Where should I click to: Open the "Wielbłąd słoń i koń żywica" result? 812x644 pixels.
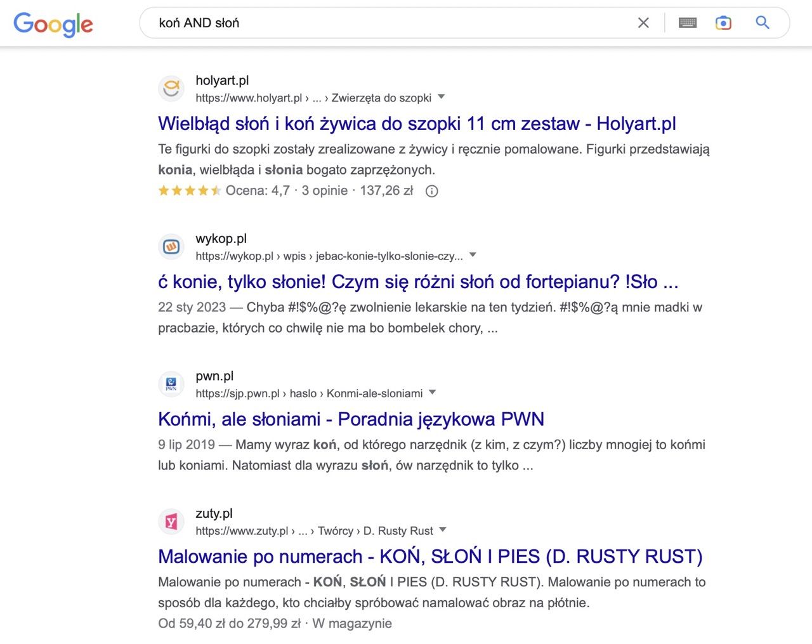point(417,123)
